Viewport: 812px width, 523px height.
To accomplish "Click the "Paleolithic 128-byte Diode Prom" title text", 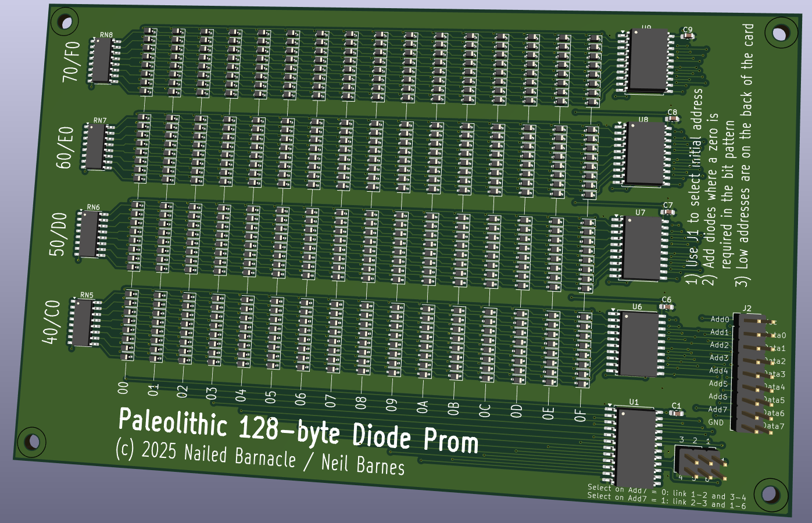I will point(298,431).
